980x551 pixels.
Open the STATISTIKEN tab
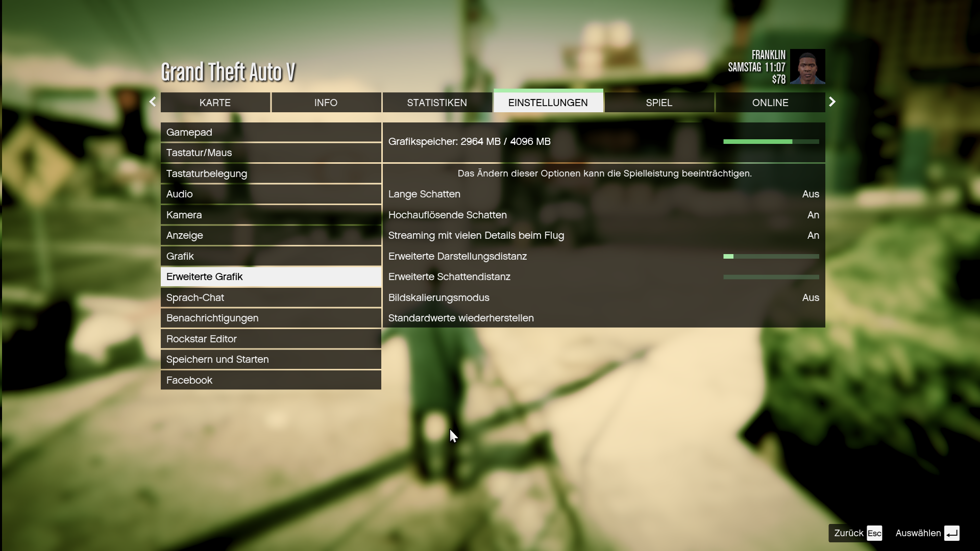click(x=436, y=103)
